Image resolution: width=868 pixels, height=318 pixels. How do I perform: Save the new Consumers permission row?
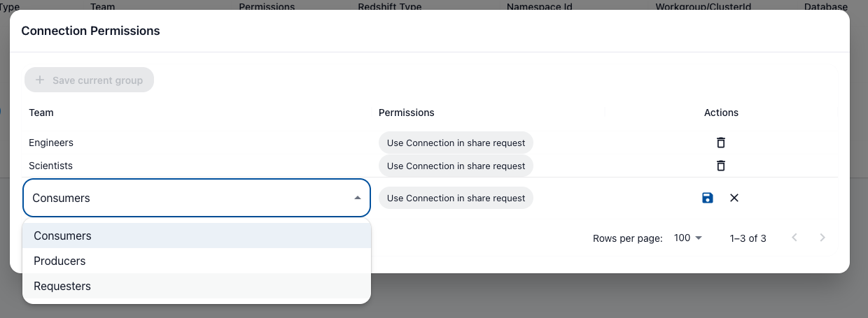coord(708,198)
